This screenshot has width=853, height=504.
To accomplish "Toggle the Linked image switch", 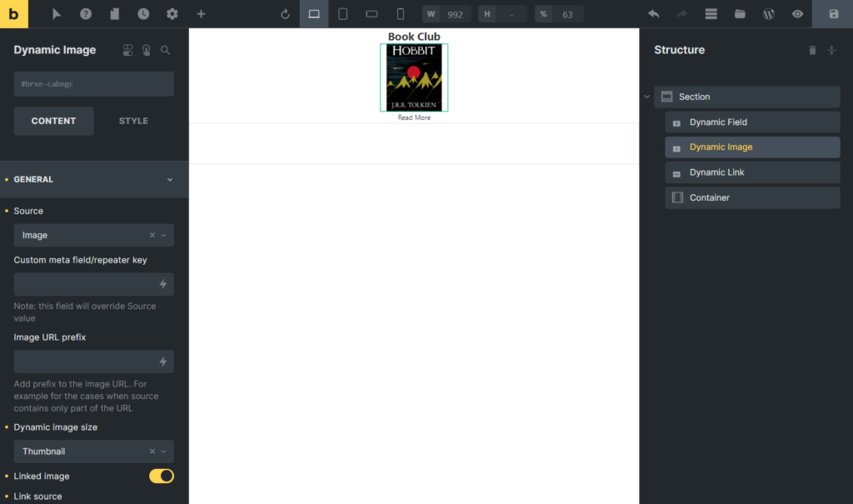I will pos(162,476).
